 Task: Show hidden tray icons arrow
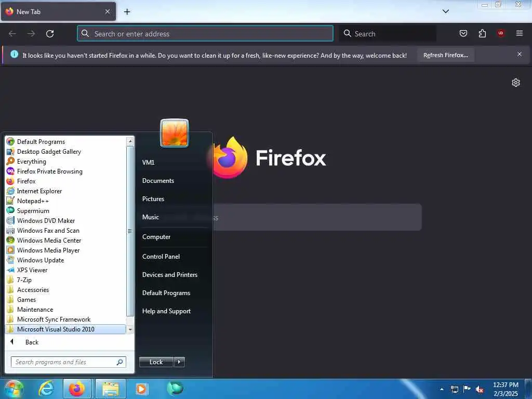click(442, 389)
